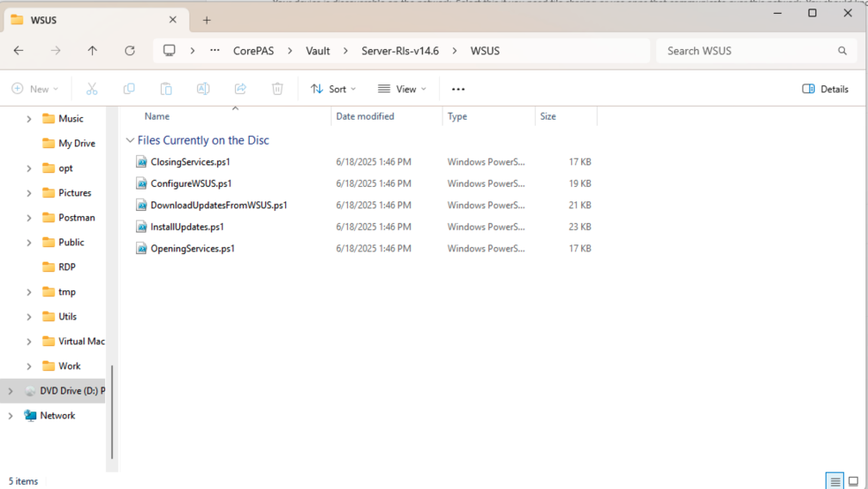Select OpeningServices.ps1 file name
This screenshot has width=868, height=489.
193,248
